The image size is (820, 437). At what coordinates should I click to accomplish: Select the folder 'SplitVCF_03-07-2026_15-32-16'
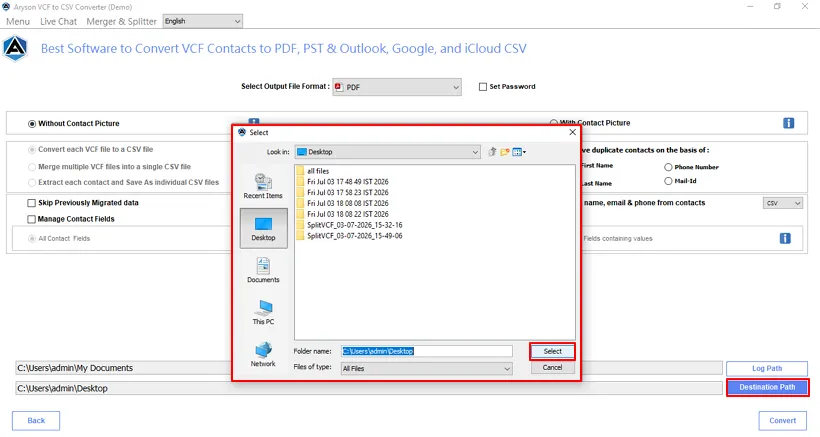[349, 225]
